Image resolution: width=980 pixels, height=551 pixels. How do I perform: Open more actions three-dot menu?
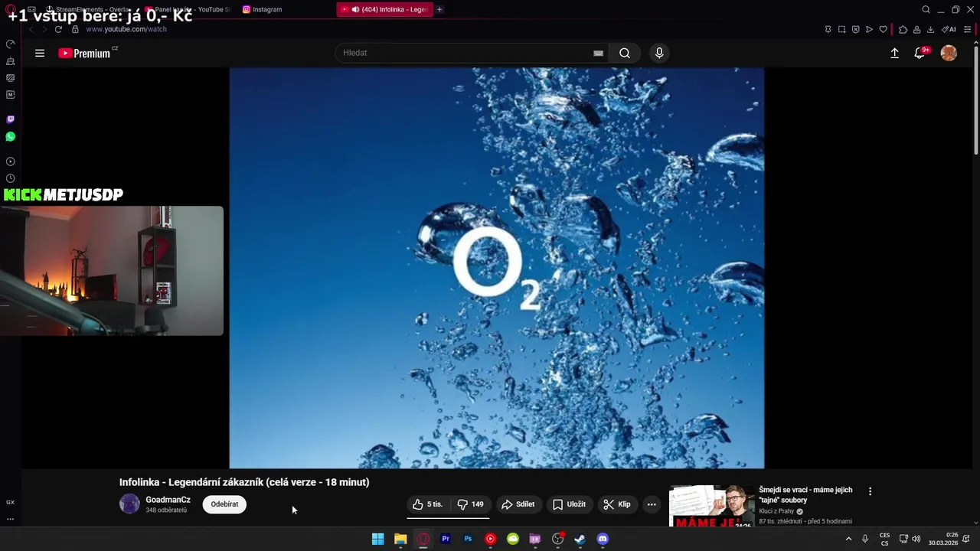(652, 504)
